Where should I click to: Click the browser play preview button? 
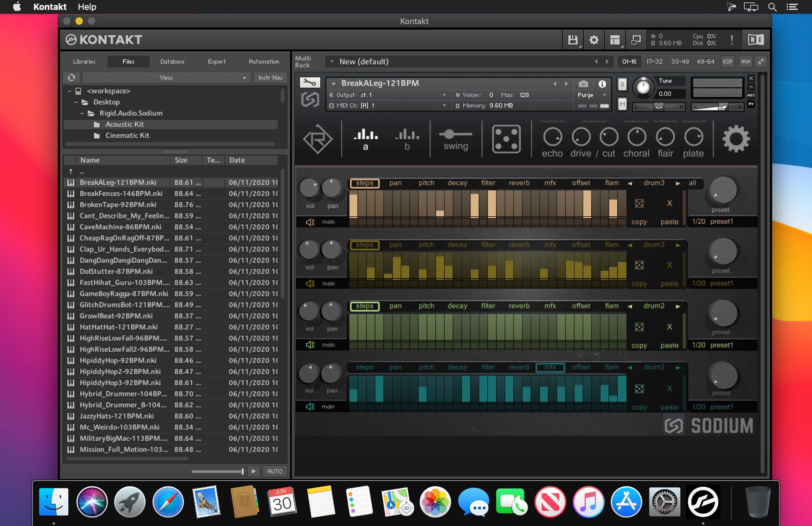click(253, 471)
